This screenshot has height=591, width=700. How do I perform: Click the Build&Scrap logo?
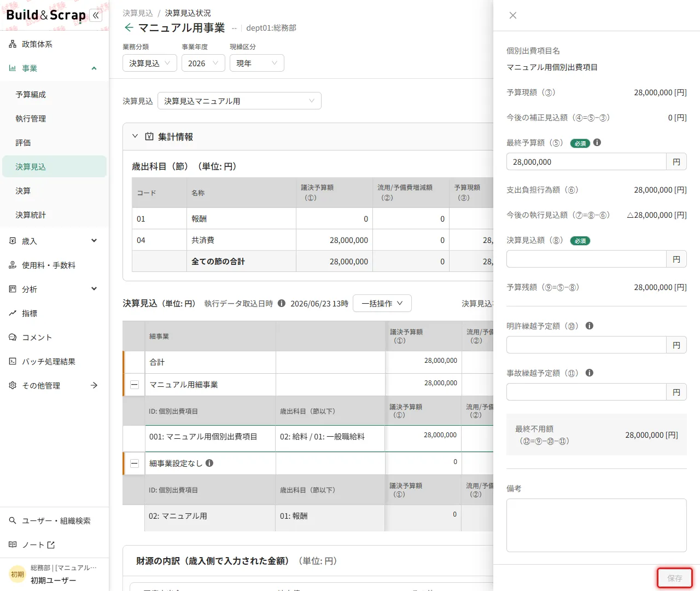46,15
